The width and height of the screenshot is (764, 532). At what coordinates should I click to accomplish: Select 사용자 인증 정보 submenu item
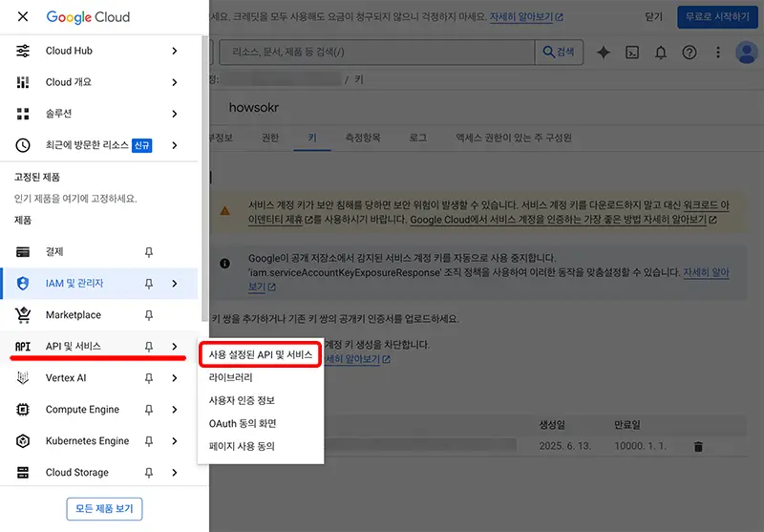pyautogui.click(x=261, y=400)
